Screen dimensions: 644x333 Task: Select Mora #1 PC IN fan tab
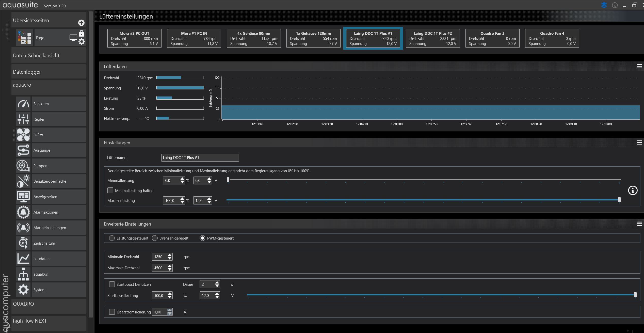point(194,38)
